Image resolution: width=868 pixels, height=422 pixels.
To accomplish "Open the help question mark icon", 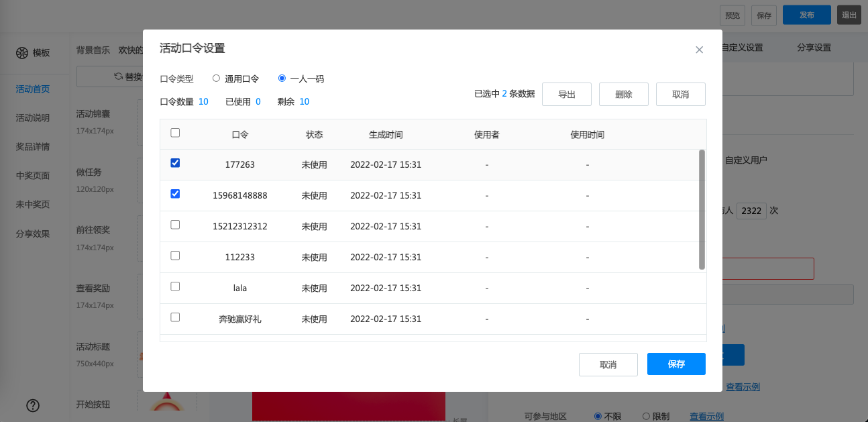I will pyautogui.click(x=33, y=405).
